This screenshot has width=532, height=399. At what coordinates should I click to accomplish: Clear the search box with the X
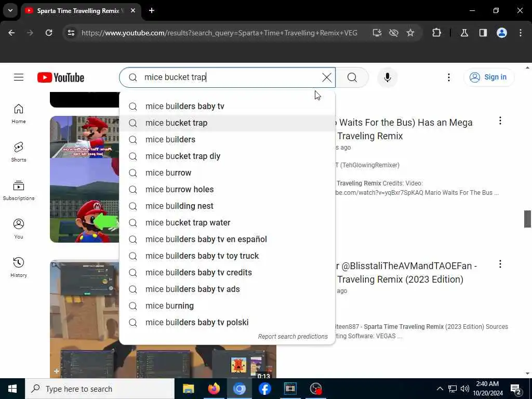[x=327, y=77]
